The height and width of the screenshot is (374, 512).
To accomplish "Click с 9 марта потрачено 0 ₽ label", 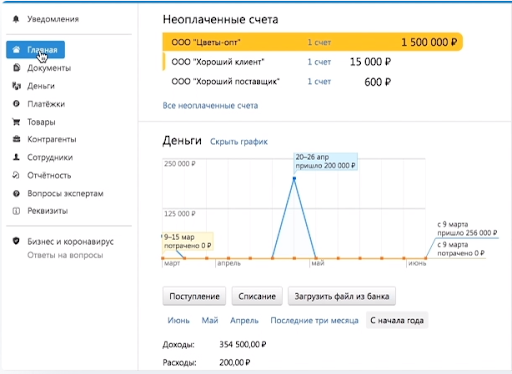I will (x=461, y=249).
